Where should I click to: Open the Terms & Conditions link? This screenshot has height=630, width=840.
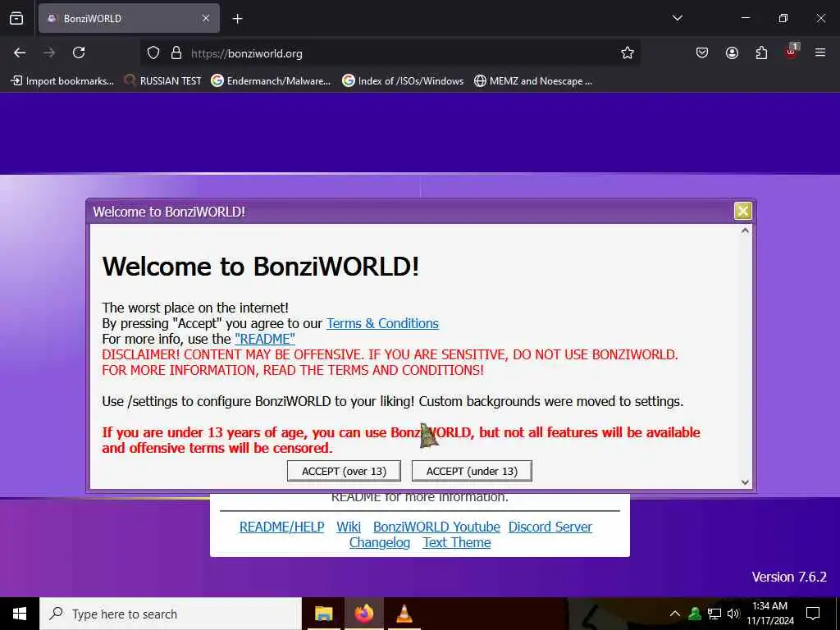[x=382, y=323]
